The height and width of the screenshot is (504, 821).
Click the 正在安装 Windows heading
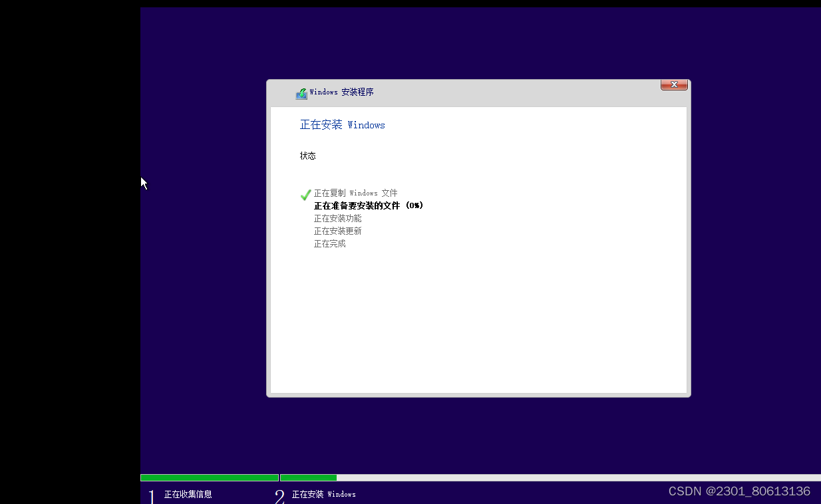[x=342, y=125]
